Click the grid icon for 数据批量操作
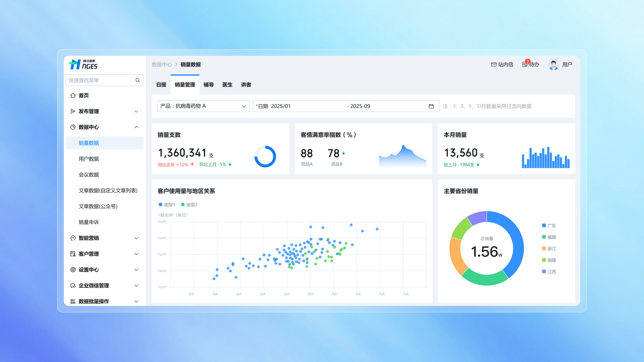The image size is (644, 362). 73,301
